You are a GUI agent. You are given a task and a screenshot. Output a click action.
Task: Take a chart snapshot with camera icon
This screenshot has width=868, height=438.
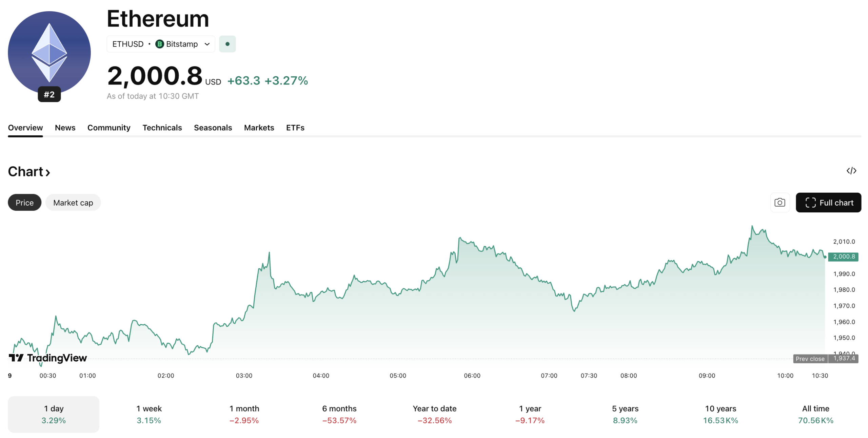(780, 203)
